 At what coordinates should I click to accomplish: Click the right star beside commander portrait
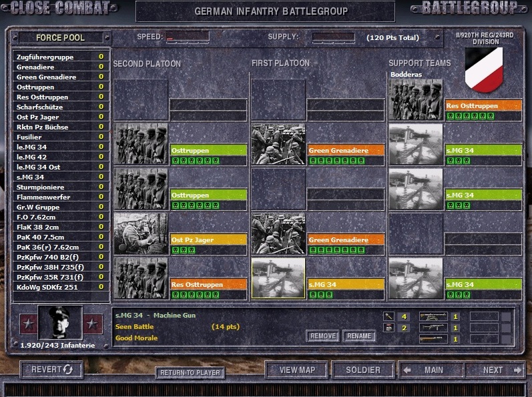tap(93, 324)
